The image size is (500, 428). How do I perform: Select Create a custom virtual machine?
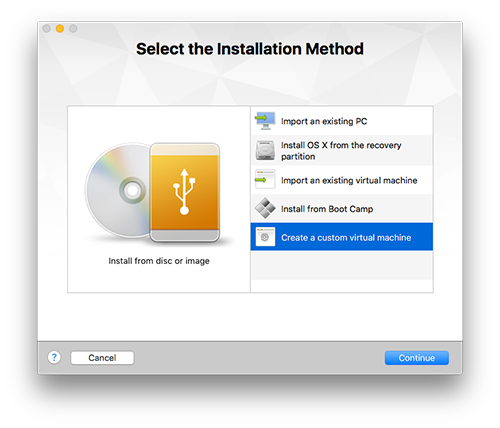click(342, 237)
